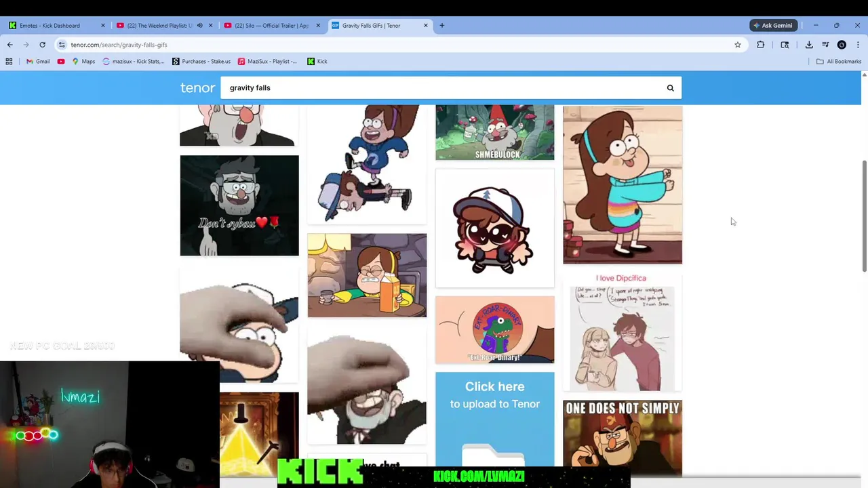Close the Gravity Falls GIFs tab

pos(426,26)
